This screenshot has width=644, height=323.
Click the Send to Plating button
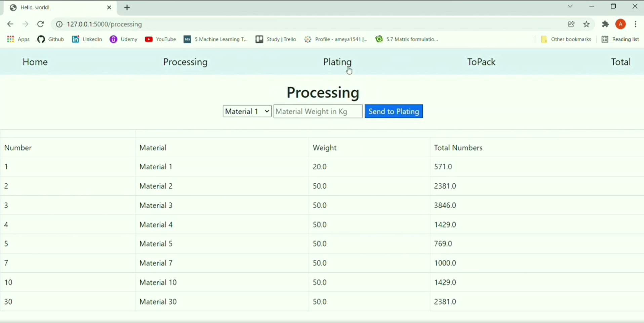(x=394, y=111)
